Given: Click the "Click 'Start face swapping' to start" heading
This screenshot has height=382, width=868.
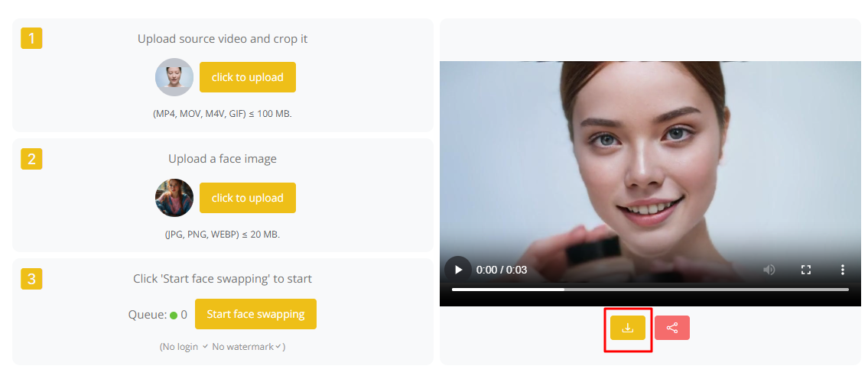Looking at the screenshot, I should coord(223,279).
